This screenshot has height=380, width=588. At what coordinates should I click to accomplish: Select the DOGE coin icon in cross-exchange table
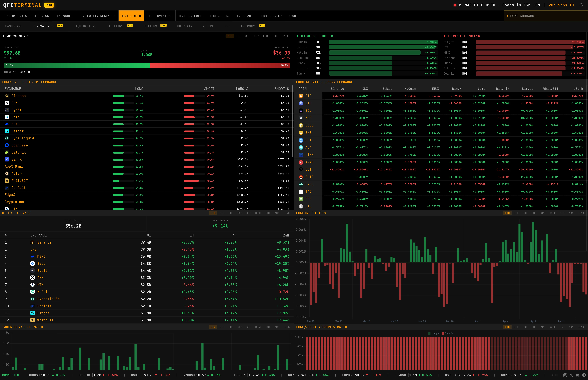pyautogui.click(x=301, y=125)
